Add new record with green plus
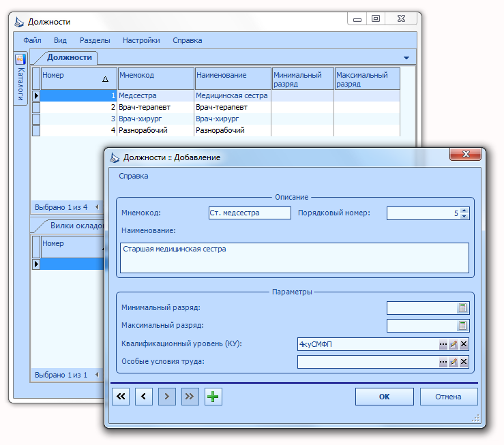The image size is (504, 445). click(213, 397)
